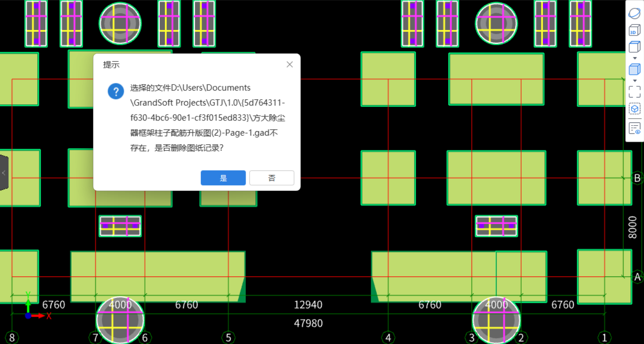This screenshot has height=344, width=644.
Task: Select axis label B bubble
Action: (637, 178)
